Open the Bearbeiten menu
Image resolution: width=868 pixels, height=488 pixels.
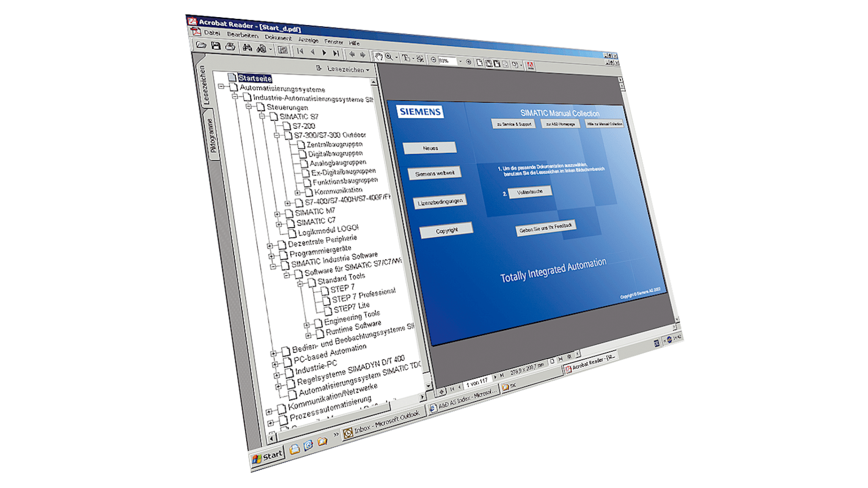(243, 35)
